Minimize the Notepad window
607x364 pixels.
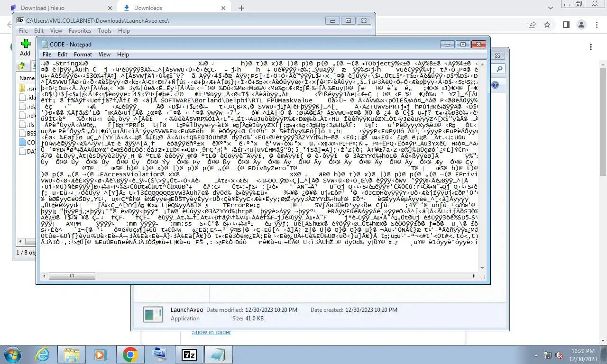tap(447, 44)
